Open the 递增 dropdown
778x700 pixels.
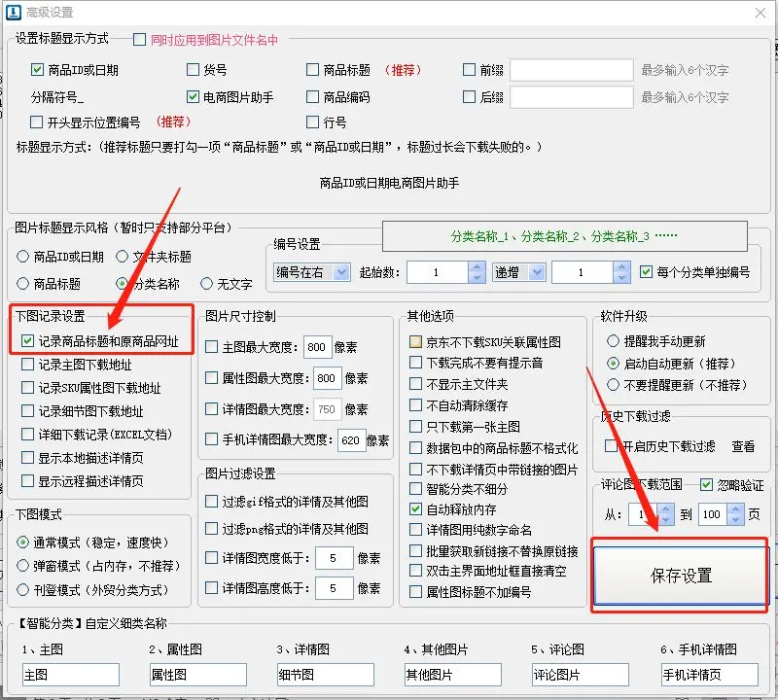[x=518, y=273]
